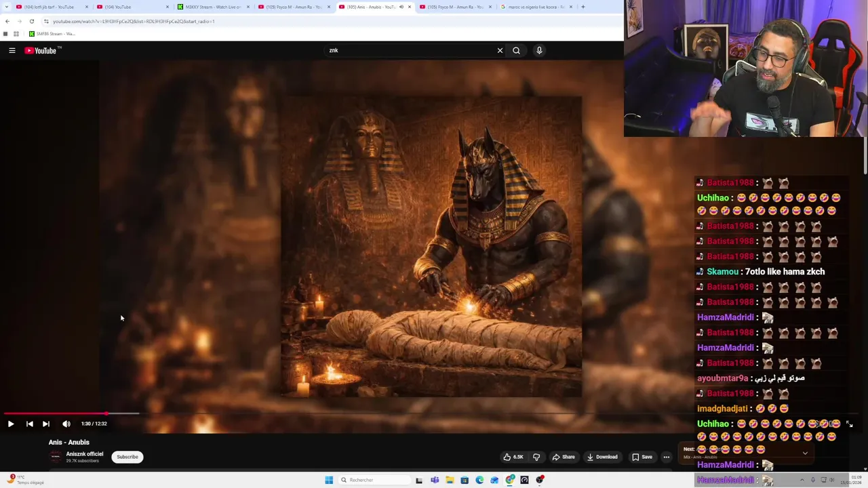This screenshot has height=488, width=868.
Task: Save the video to a playlist
Action: click(x=642, y=457)
